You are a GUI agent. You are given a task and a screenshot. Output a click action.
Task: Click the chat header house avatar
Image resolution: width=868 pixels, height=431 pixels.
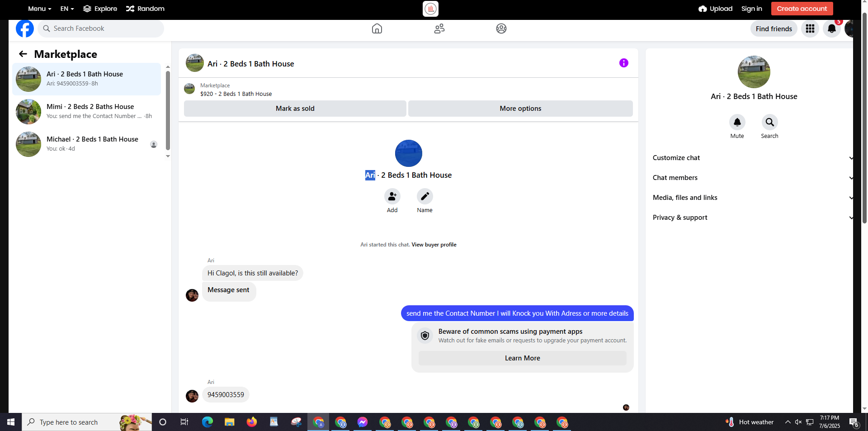point(195,63)
